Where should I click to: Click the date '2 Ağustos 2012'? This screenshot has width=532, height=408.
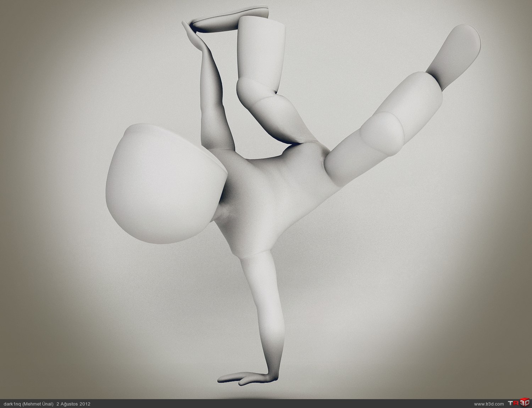coord(73,404)
